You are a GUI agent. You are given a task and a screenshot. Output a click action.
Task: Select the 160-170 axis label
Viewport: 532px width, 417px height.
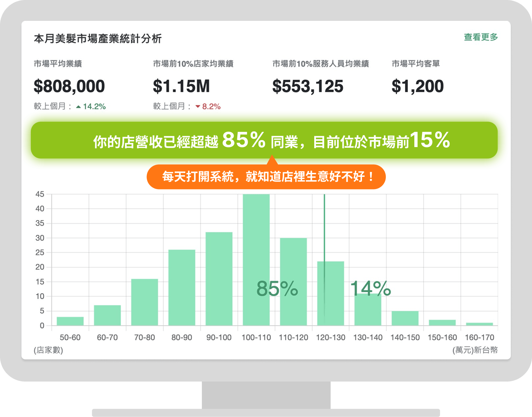[x=479, y=337]
